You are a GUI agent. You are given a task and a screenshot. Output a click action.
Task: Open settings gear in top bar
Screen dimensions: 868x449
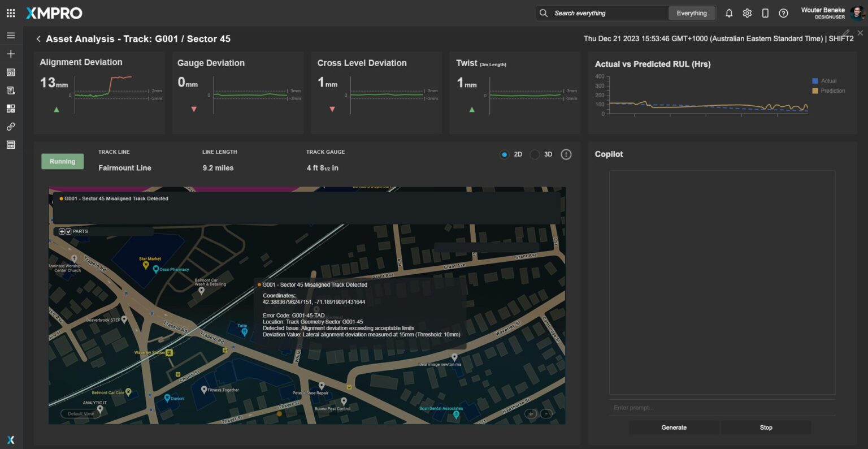click(747, 13)
